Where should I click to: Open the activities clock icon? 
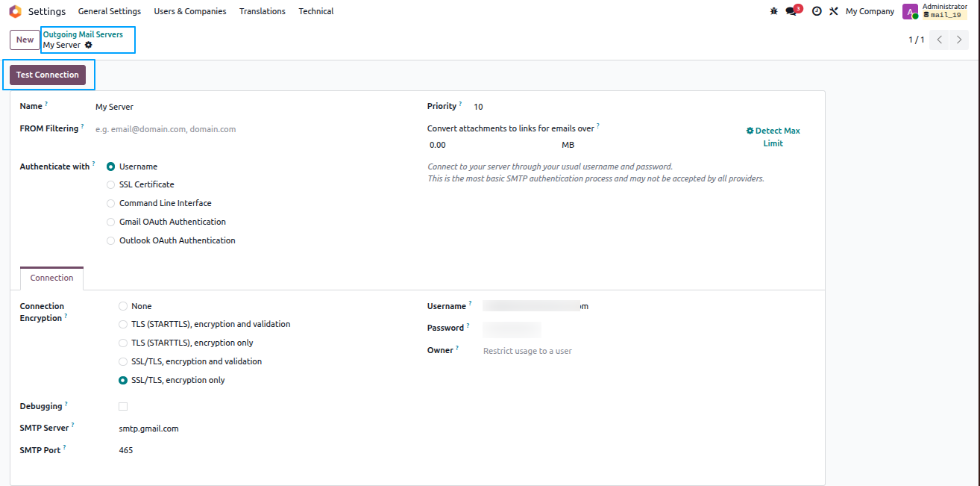[817, 11]
